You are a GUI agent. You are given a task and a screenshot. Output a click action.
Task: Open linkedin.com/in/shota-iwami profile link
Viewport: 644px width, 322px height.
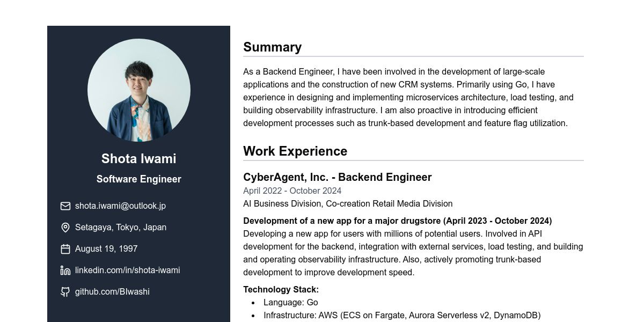pyautogui.click(x=127, y=270)
